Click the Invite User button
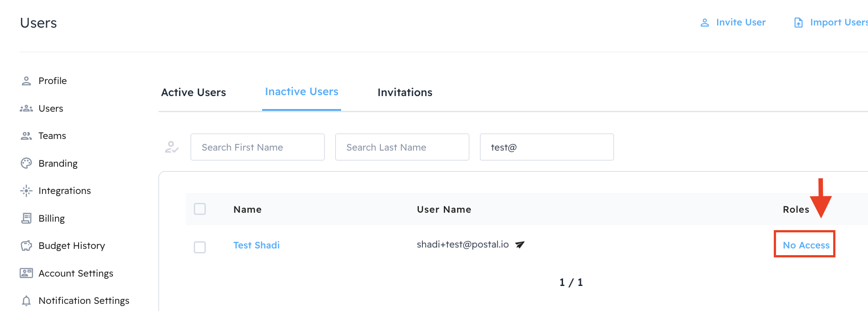The image size is (868, 311). point(733,22)
